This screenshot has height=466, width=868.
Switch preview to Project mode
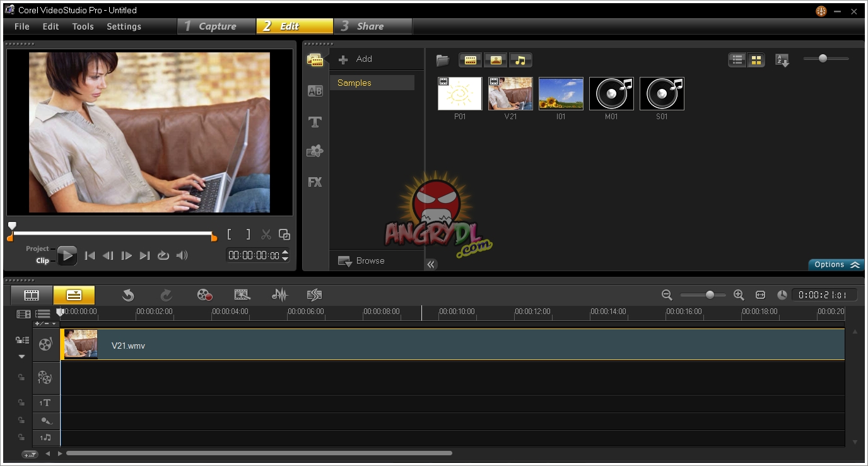pos(37,248)
